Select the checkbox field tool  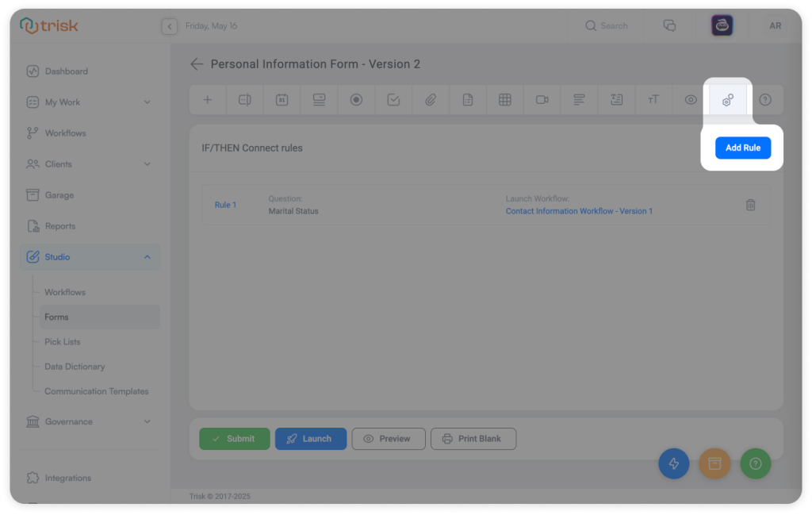click(393, 99)
